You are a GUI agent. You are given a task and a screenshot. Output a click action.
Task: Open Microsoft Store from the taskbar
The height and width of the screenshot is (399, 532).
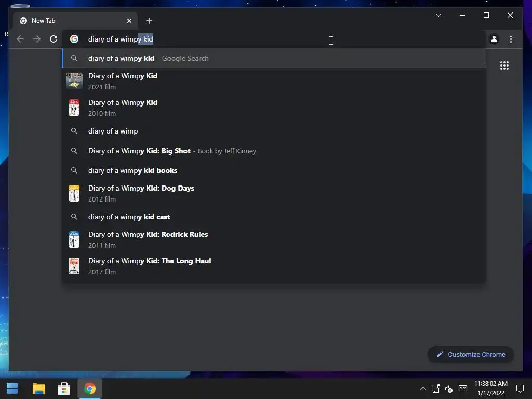click(64, 389)
